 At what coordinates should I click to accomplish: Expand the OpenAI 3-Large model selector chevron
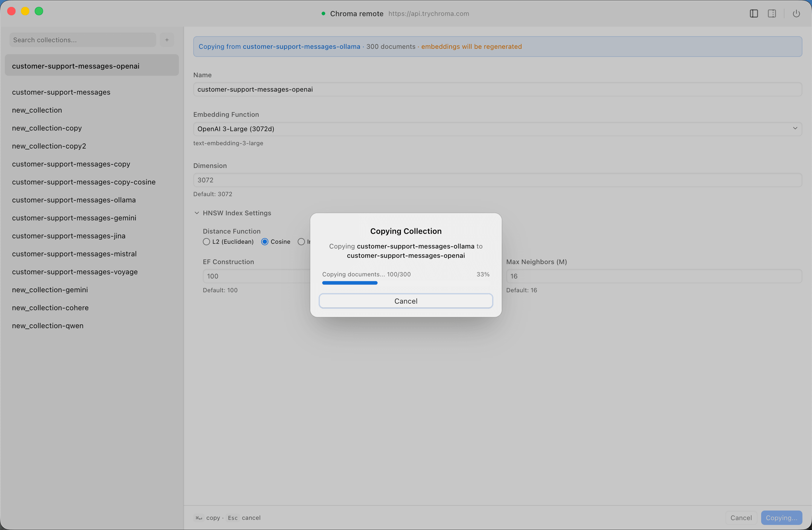pyautogui.click(x=795, y=129)
